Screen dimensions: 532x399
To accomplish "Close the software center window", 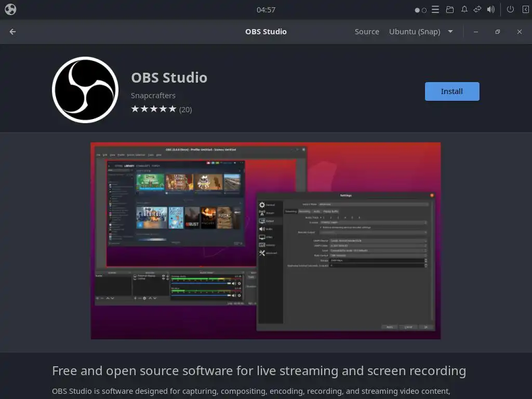I will [520, 32].
